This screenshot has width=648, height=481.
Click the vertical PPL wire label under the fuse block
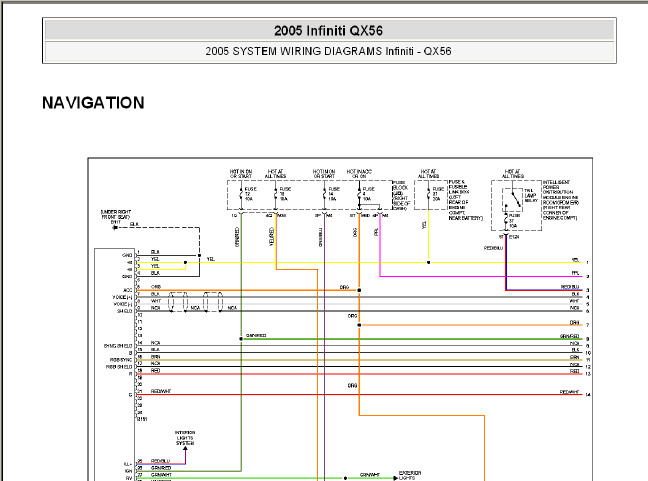coord(376,232)
